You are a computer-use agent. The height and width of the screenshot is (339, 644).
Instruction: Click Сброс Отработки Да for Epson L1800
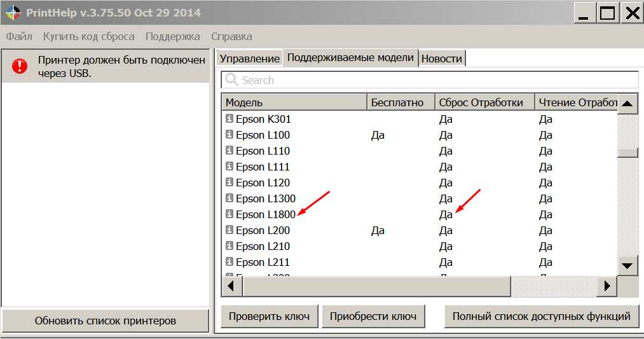446,215
